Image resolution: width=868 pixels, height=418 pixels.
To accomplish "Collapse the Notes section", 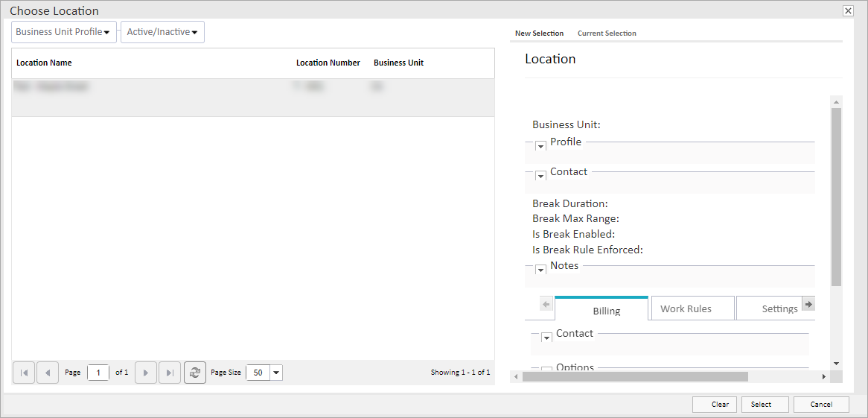I will coord(541,270).
